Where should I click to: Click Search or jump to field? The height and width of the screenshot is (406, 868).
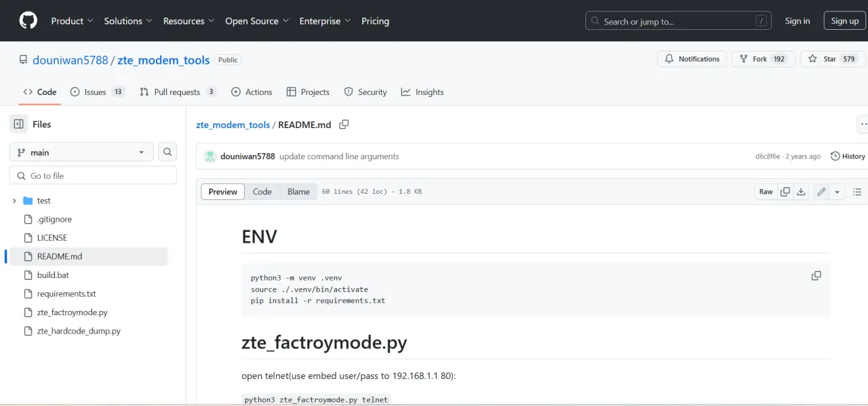678,21
